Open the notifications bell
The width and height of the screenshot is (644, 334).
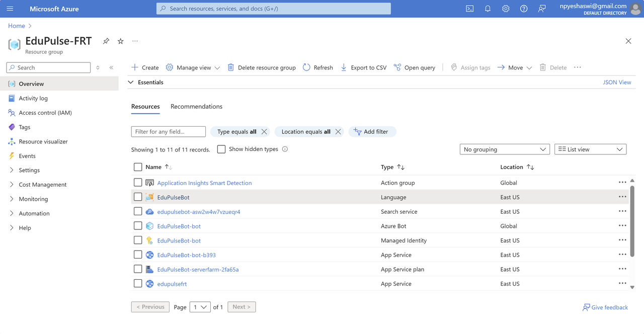(488, 9)
